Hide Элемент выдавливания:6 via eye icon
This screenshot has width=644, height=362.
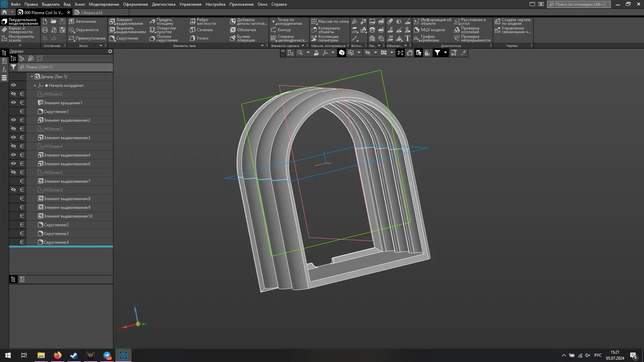coord(13,164)
